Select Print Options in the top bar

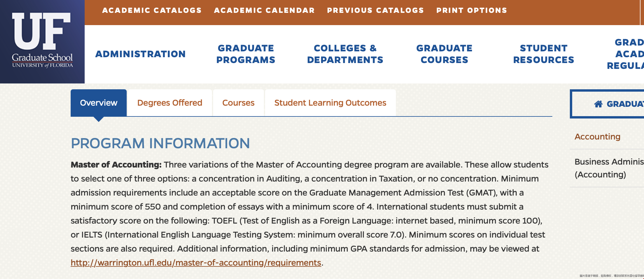[x=471, y=11]
